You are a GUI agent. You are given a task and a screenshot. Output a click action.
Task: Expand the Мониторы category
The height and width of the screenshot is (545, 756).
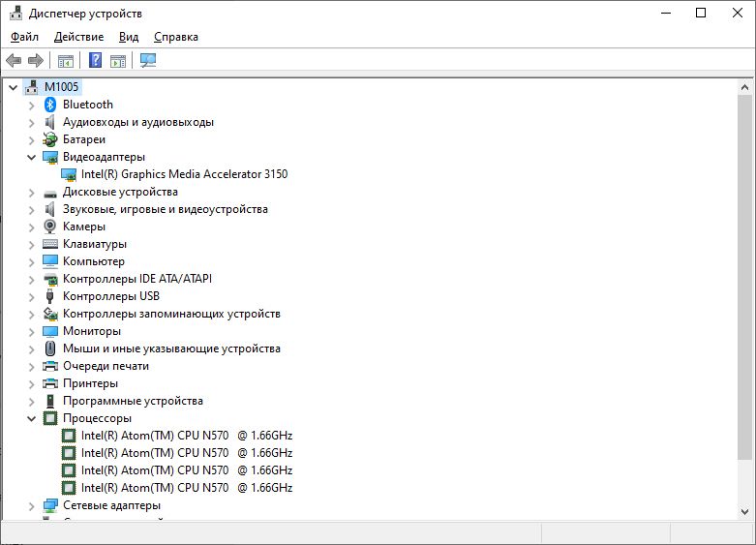click(x=31, y=332)
